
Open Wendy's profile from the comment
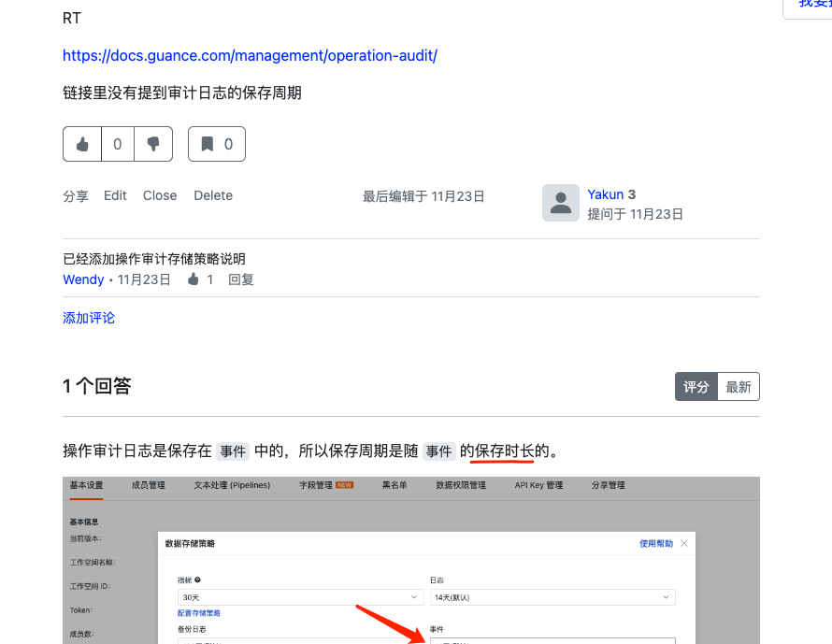coord(83,279)
